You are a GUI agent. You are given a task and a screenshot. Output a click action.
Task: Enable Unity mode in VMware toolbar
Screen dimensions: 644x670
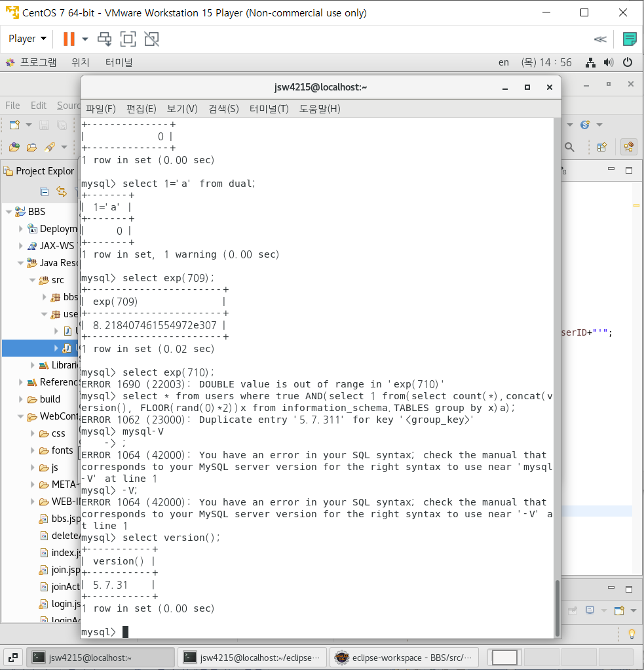(x=151, y=39)
